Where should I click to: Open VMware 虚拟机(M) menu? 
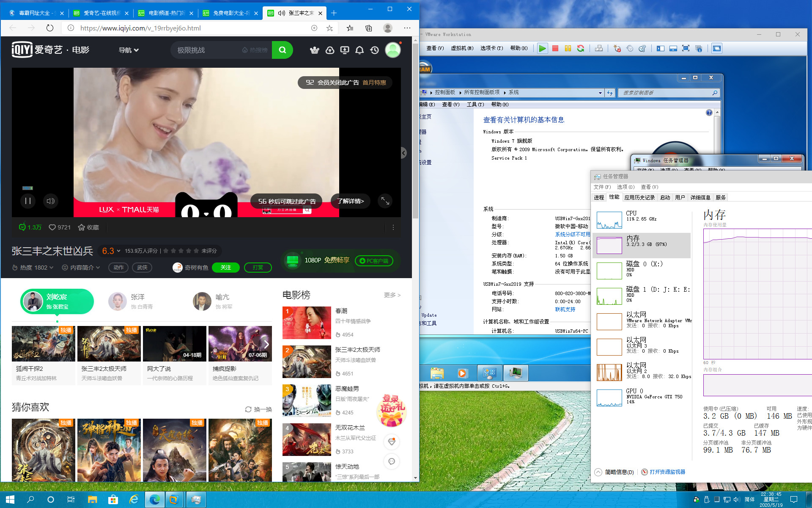point(462,48)
